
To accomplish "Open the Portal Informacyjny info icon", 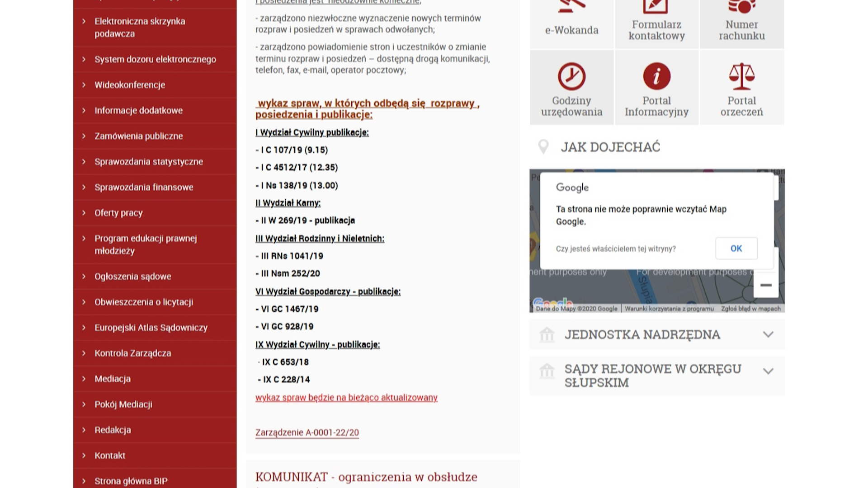I will (x=656, y=76).
